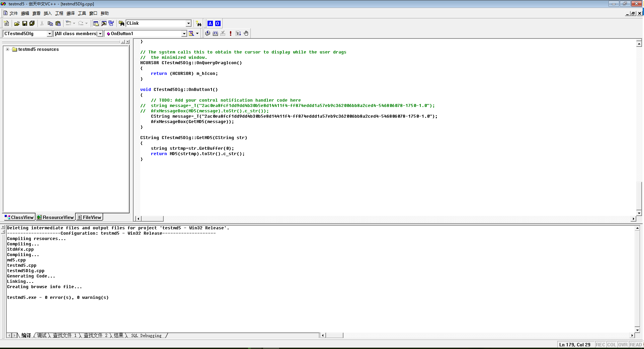Open the 查看 menu
This screenshot has width=644, height=349.
(x=36, y=13)
